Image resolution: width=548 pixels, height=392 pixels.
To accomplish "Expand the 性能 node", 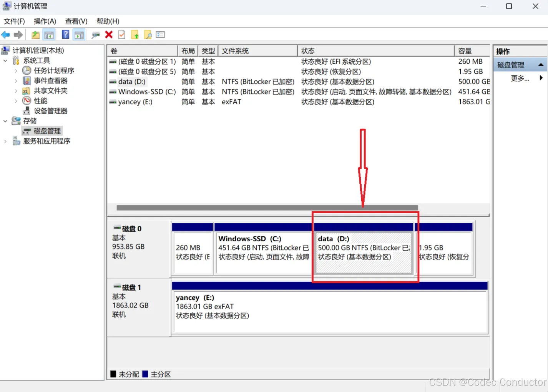I will tap(16, 101).
